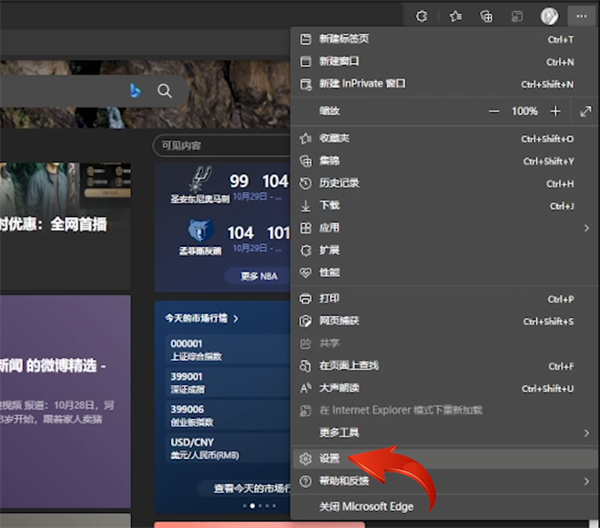Click the 查看今天的市场行情 button
This screenshot has height=528, width=600.
(x=245, y=488)
